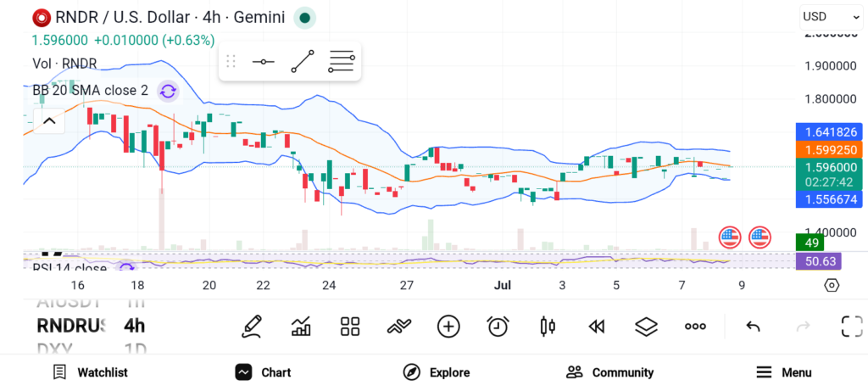Select the pencil drawing tool
This screenshot has height=391, width=868.
pos(251,327)
